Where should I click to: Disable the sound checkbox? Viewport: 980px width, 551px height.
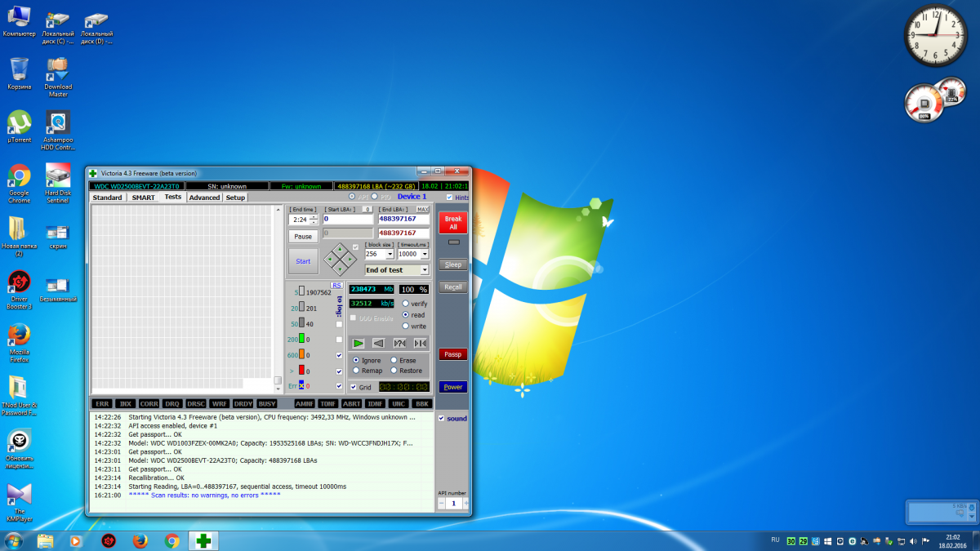(x=441, y=419)
